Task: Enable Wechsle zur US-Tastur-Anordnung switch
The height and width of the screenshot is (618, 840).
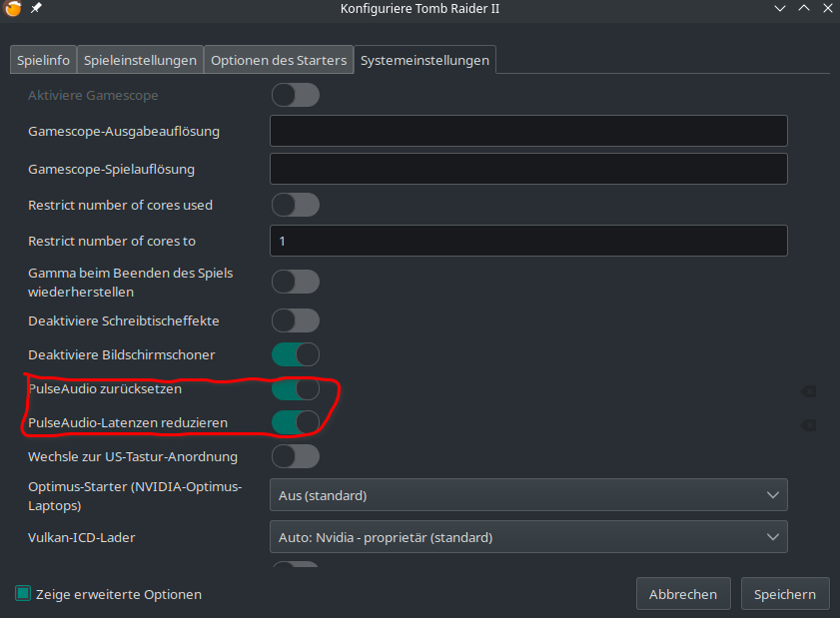Action: click(296, 457)
